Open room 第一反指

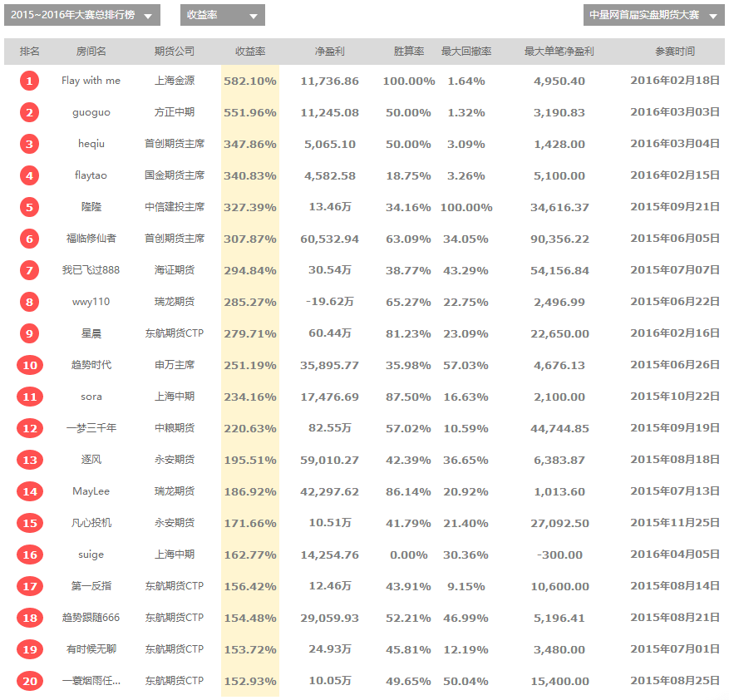click(x=91, y=586)
